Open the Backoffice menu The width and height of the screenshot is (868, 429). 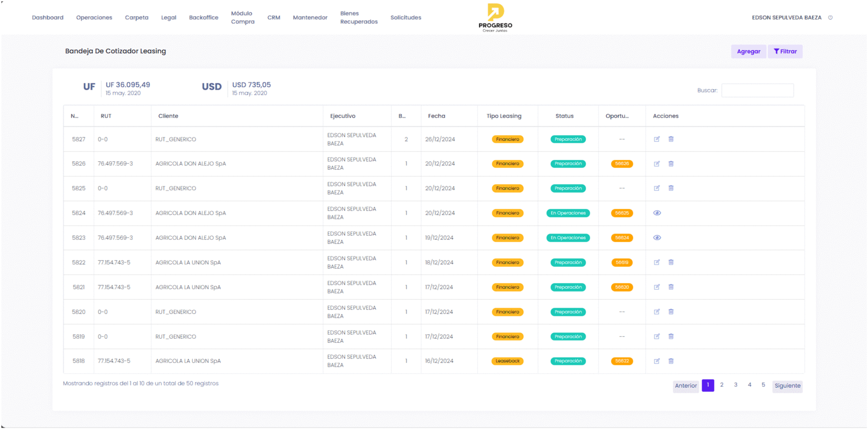click(203, 17)
